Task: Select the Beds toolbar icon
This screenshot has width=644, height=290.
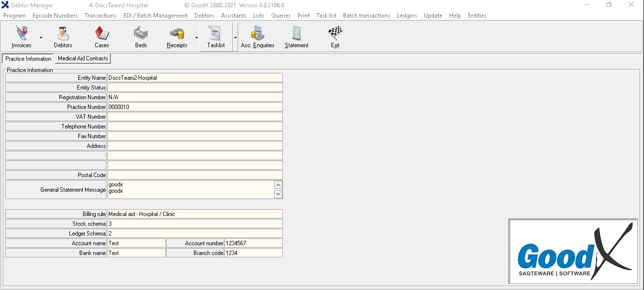Action: (x=141, y=37)
